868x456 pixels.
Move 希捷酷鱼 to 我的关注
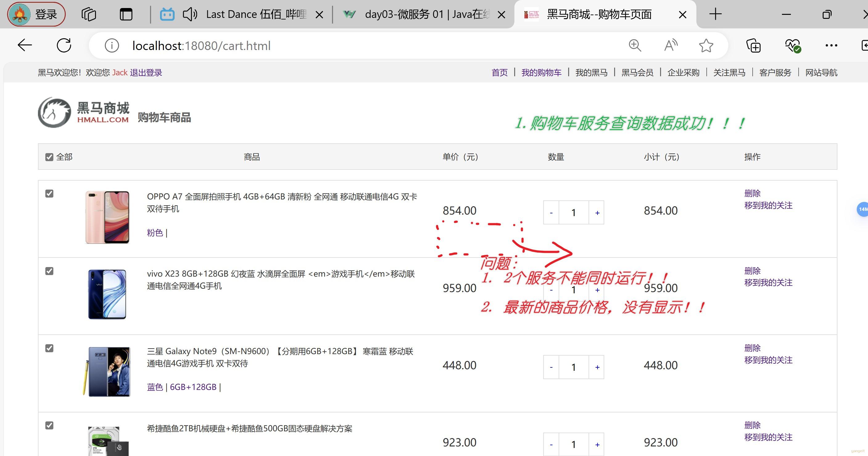pos(768,437)
